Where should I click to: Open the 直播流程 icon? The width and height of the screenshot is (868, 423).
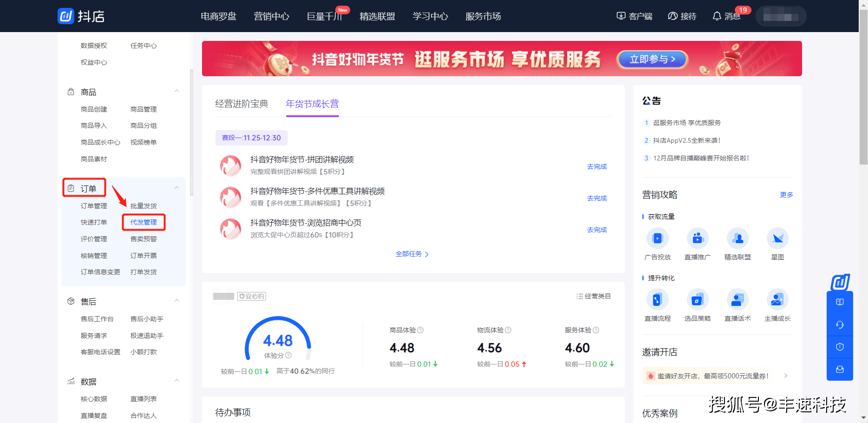pos(658,300)
